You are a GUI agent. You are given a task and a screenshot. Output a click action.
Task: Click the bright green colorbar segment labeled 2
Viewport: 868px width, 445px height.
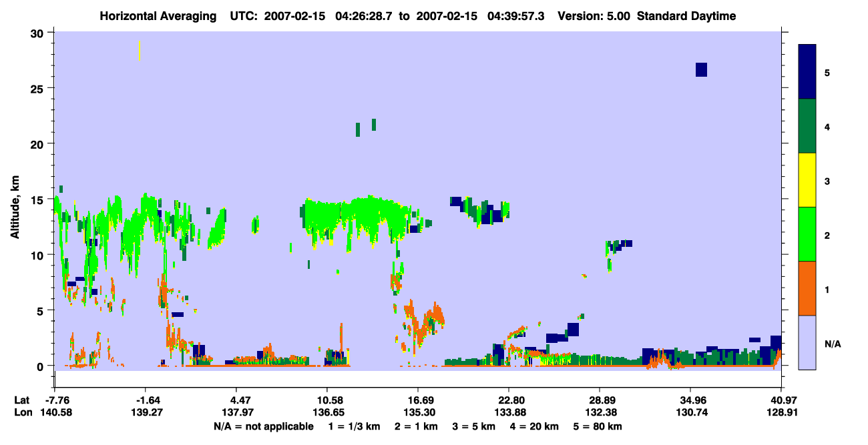click(x=807, y=234)
